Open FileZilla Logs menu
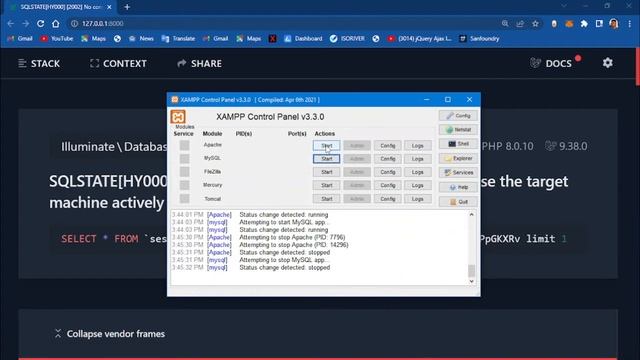 tap(418, 172)
